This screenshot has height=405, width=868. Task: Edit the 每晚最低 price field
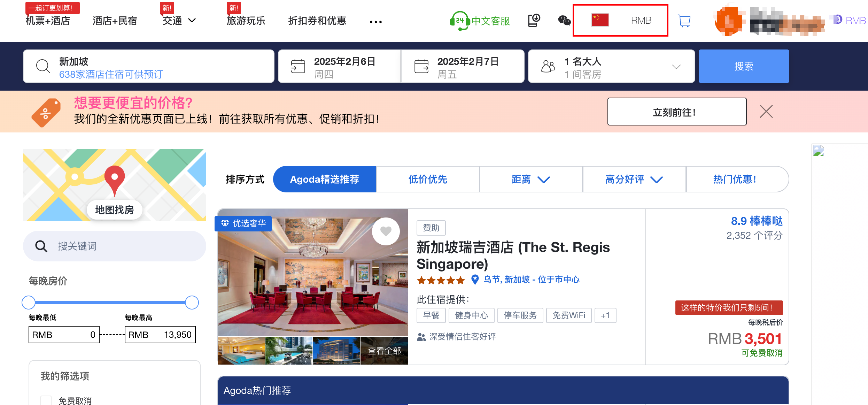coord(64,335)
